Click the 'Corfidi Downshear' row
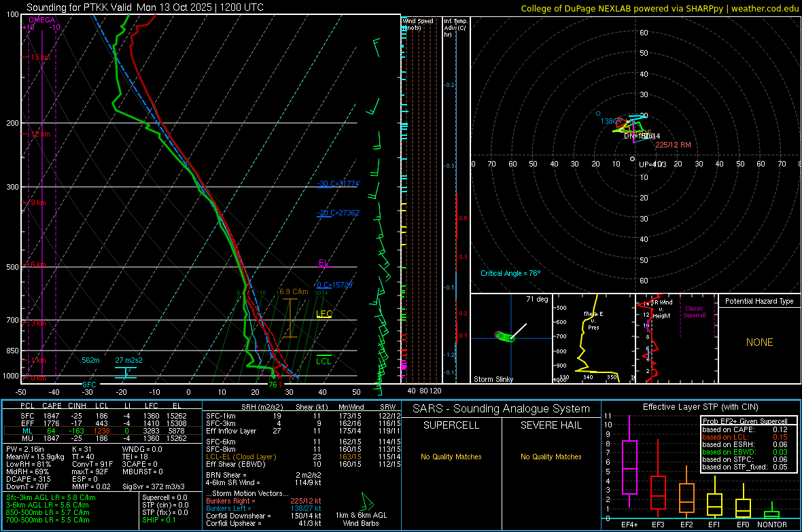Viewport: 802px width, 532px height. 264,516
